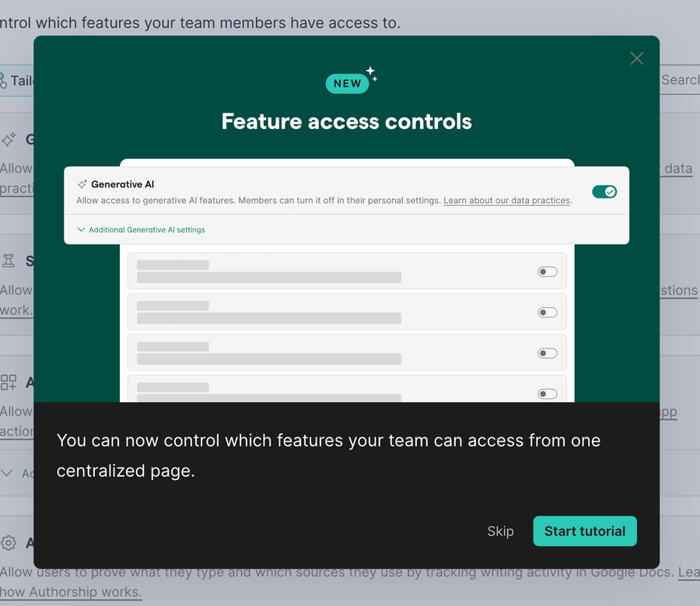Enable the first grey feature toggle
Viewport: 700px width, 606px height.
(547, 271)
